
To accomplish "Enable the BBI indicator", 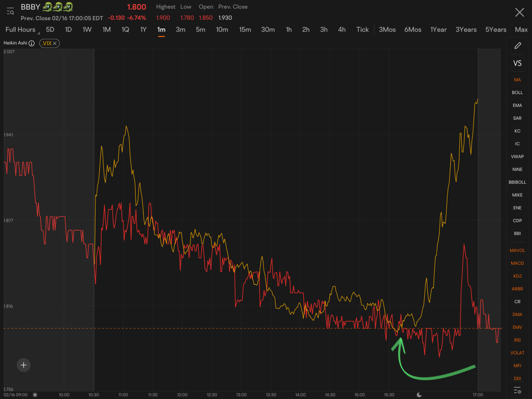I will (517, 233).
